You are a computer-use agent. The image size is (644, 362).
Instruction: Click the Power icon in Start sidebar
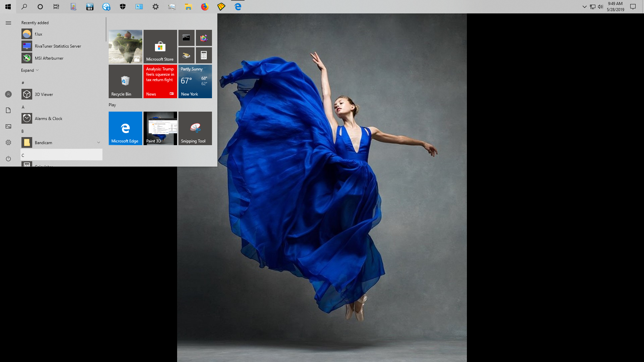[x=8, y=159]
